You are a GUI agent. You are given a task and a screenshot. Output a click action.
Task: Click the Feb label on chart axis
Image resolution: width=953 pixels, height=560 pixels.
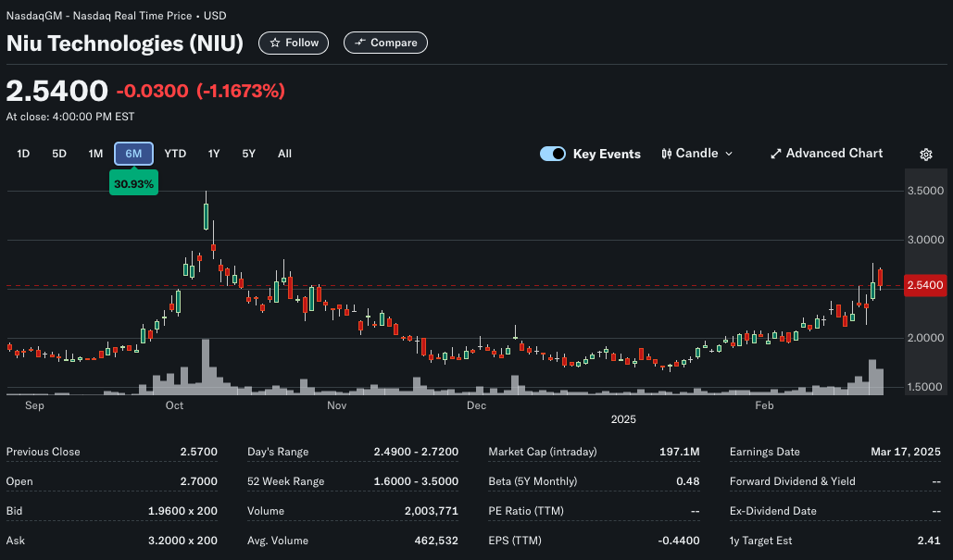point(764,405)
